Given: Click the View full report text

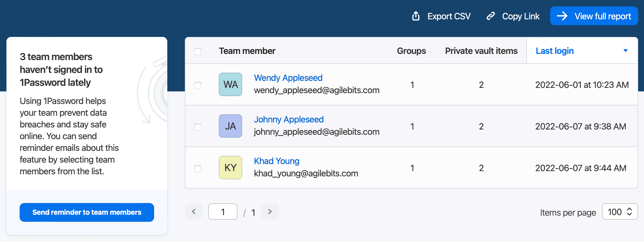Looking at the screenshot, I should pos(603,16).
